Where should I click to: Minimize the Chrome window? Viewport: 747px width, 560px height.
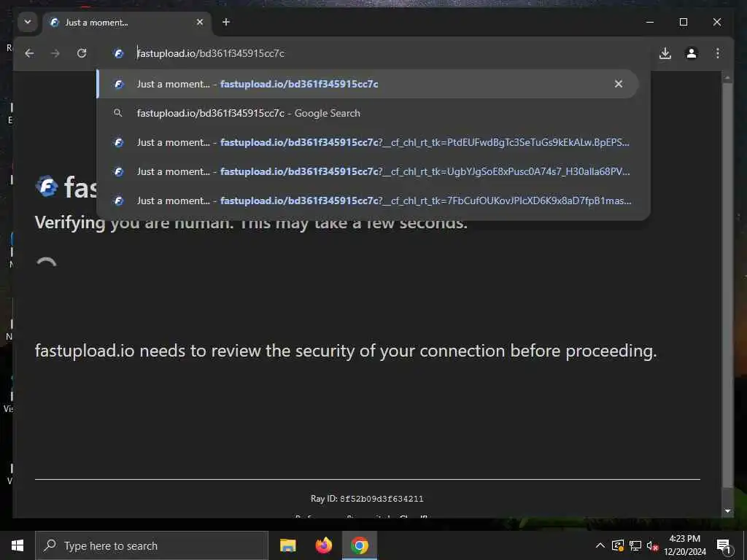click(650, 23)
